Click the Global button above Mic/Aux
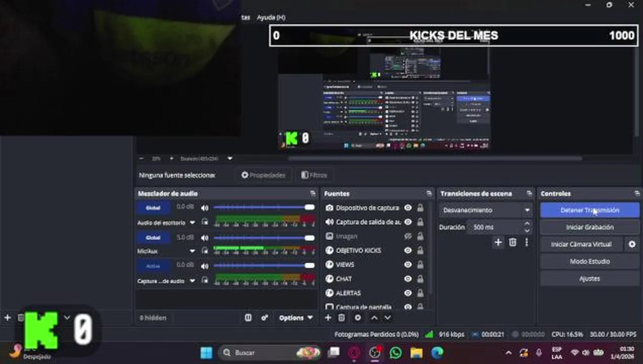 tap(153, 238)
